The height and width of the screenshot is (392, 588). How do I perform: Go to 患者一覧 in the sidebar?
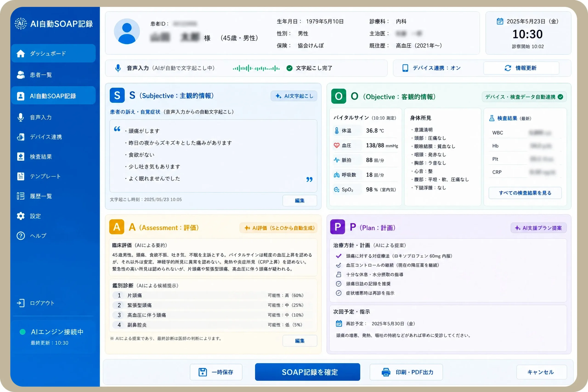pos(53,75)
